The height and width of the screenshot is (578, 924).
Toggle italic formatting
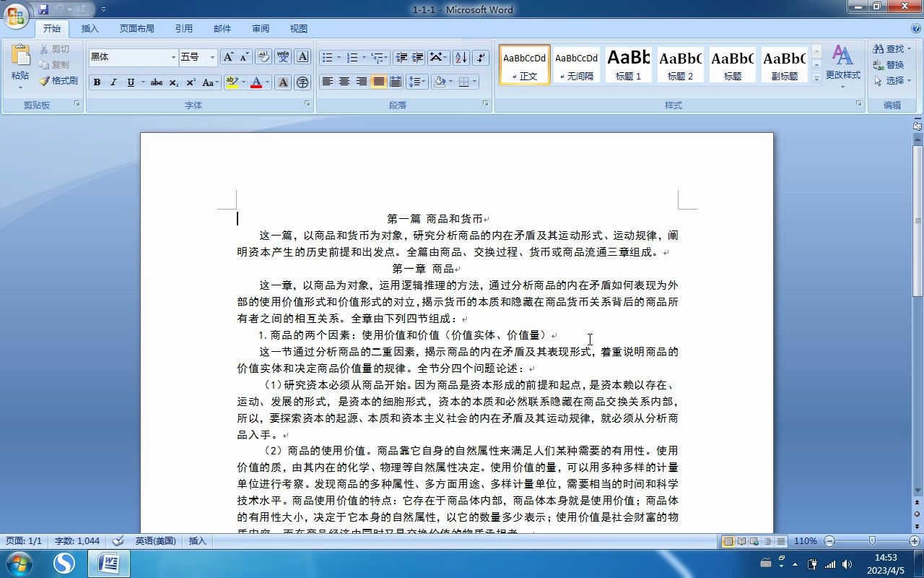click(x=113, y=82)
